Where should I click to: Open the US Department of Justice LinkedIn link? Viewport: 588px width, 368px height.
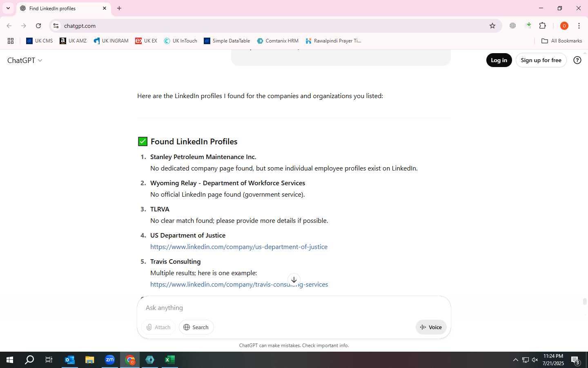click(239, 247)
